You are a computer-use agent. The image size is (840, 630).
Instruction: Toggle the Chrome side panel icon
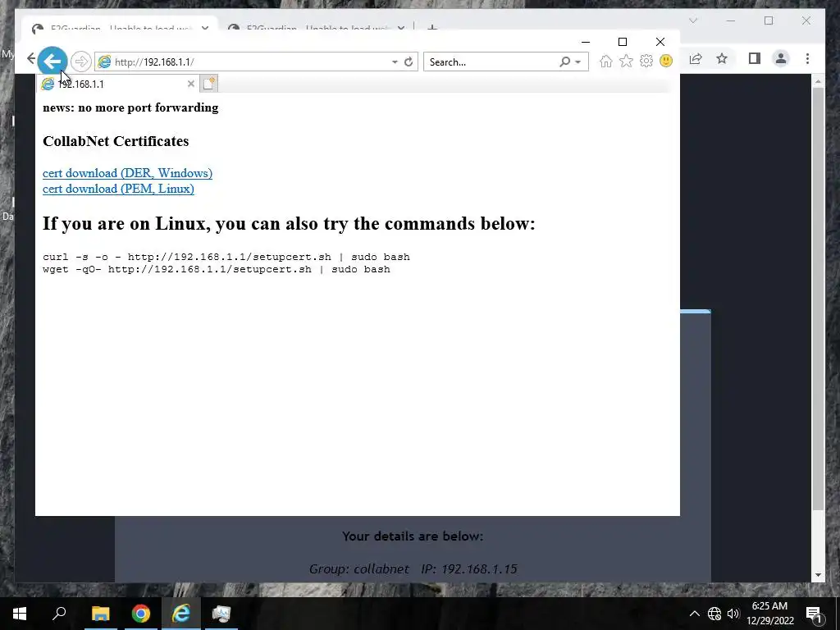click(755, 58)
